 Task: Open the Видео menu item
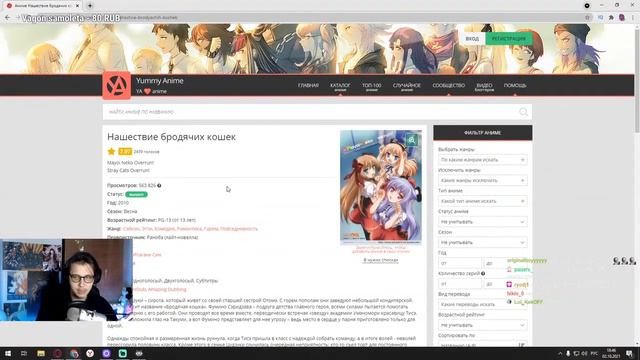coord(484,87)
